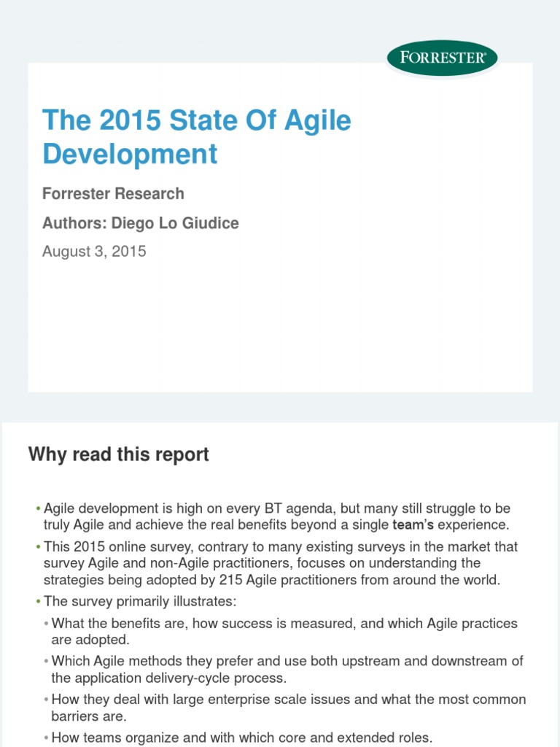Click the gray bullet before "Which Agile methods"

(47, 662)
